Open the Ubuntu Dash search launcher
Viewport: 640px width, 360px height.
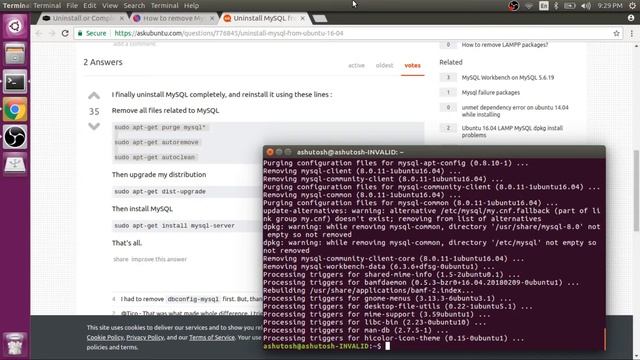tap(15, 27)
